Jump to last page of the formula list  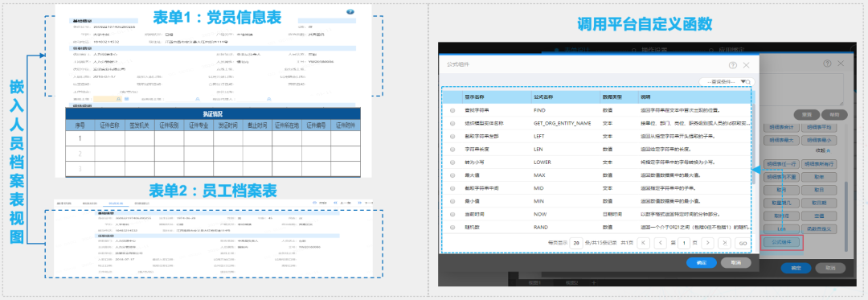pos(724,242)
